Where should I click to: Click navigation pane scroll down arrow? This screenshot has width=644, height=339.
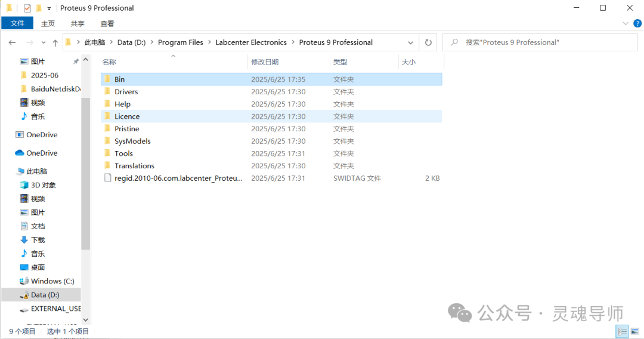click(x=85, y=320)
